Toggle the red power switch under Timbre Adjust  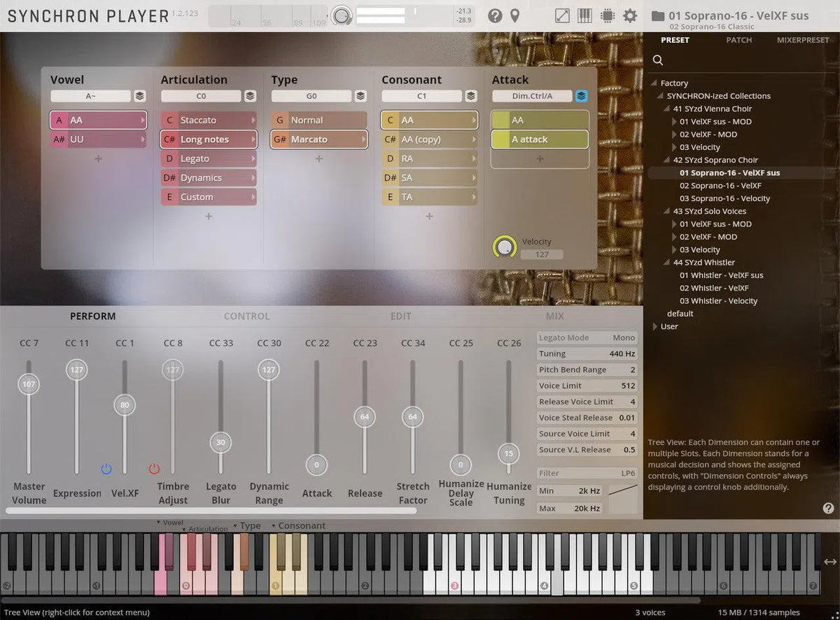pyautogui.click(x=155, y=469)
